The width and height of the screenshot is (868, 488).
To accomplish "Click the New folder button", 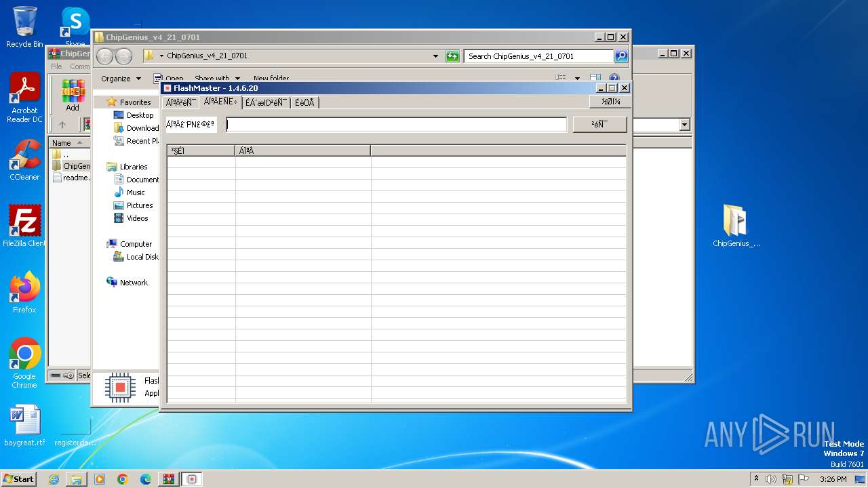I will click(271, 79).
